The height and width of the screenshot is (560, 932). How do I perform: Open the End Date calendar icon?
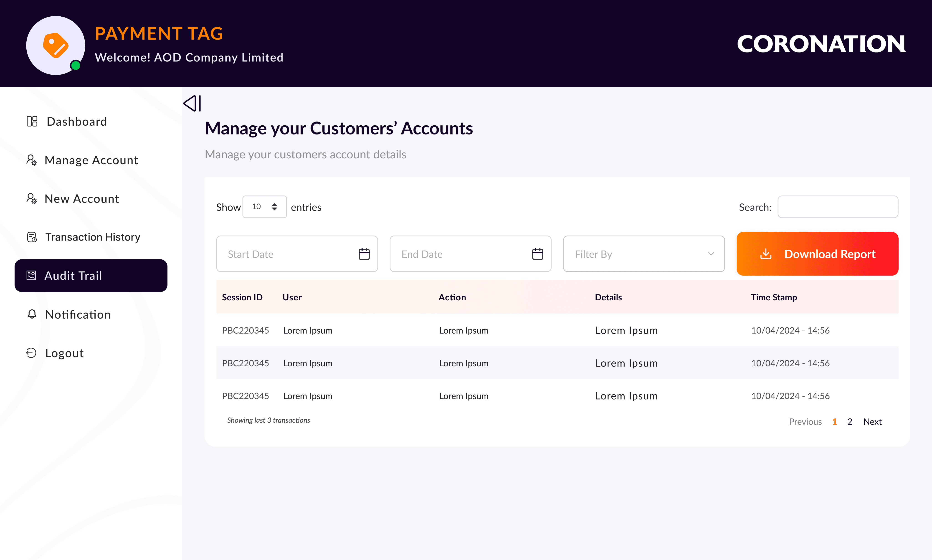[537, 254]
